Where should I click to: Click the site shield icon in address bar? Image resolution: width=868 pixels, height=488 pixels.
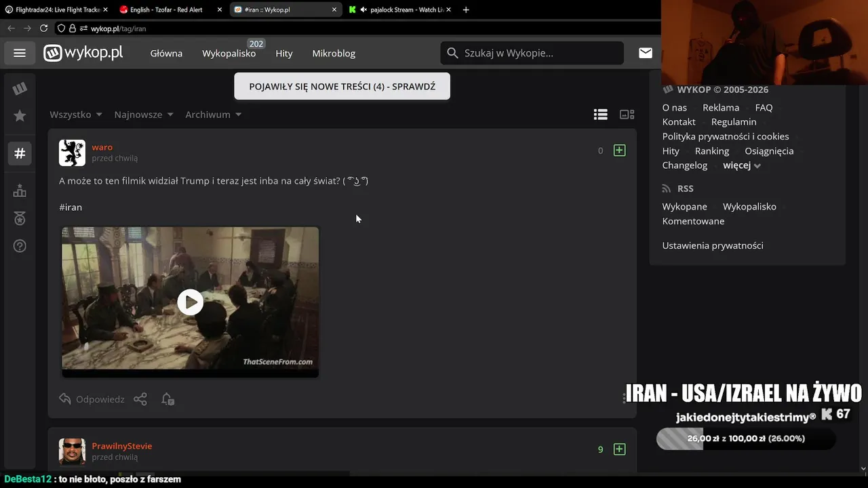click(x=61, y=28)
